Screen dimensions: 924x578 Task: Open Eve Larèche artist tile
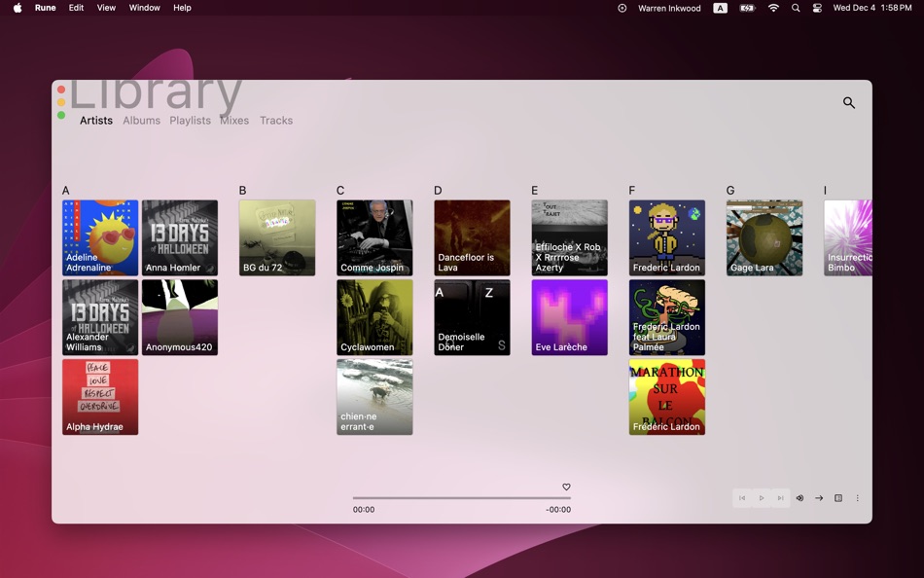pyautogui.click(x=569, y=317)
